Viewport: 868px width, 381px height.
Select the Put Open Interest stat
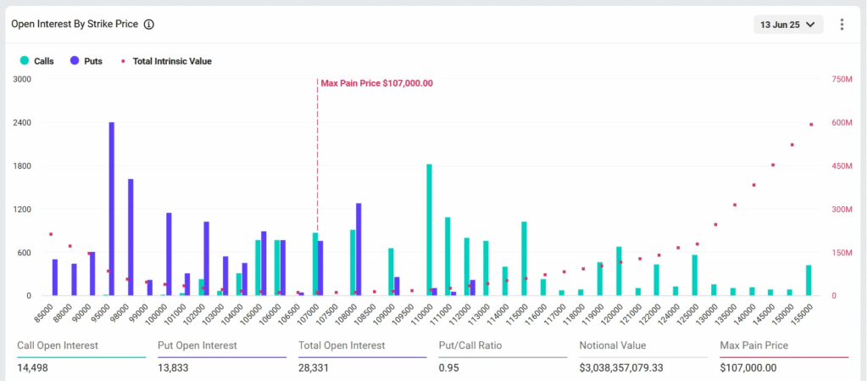(x=222, y=356)
